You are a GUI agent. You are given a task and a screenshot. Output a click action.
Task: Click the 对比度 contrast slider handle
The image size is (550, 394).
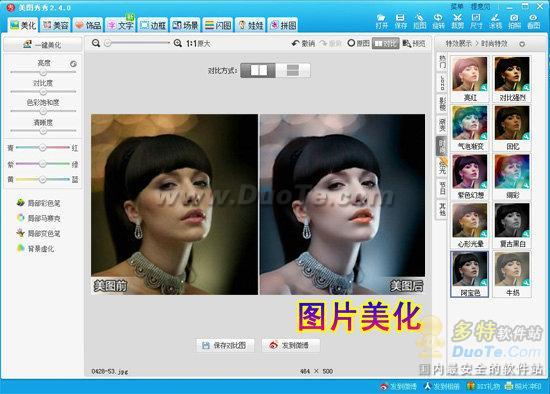coord(43,92)
